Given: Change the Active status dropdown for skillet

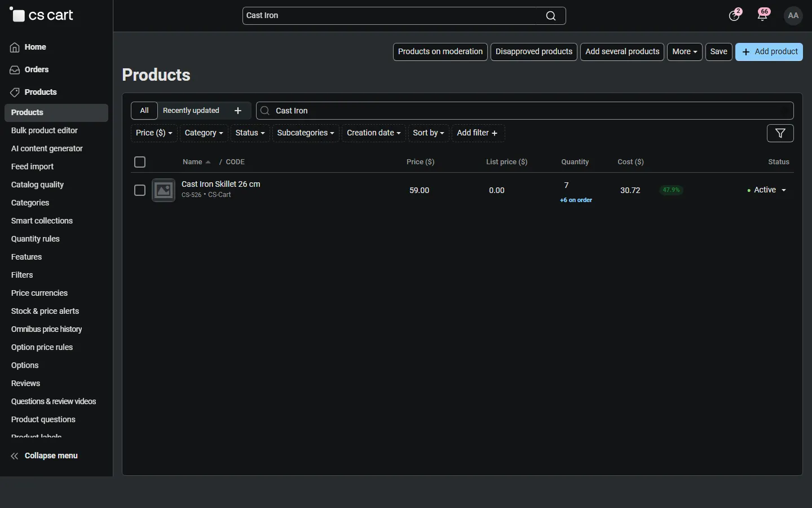Looking at the screenshot, I should point(767,190).
